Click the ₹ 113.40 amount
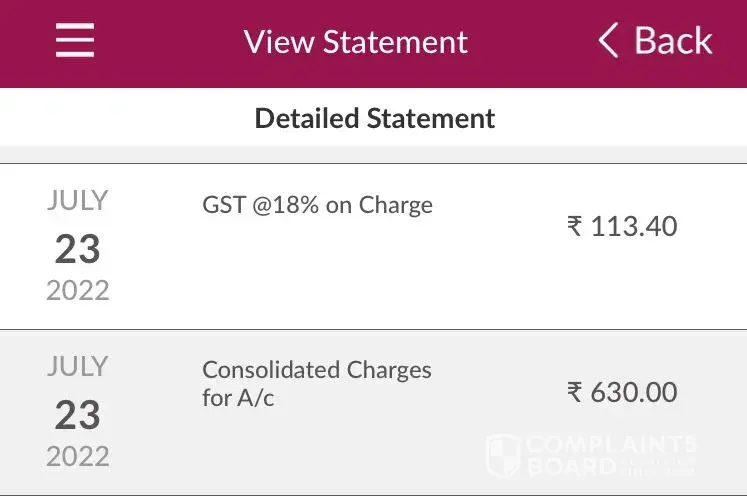The height and width of the screenshot is (498, 747). point(622,226)
